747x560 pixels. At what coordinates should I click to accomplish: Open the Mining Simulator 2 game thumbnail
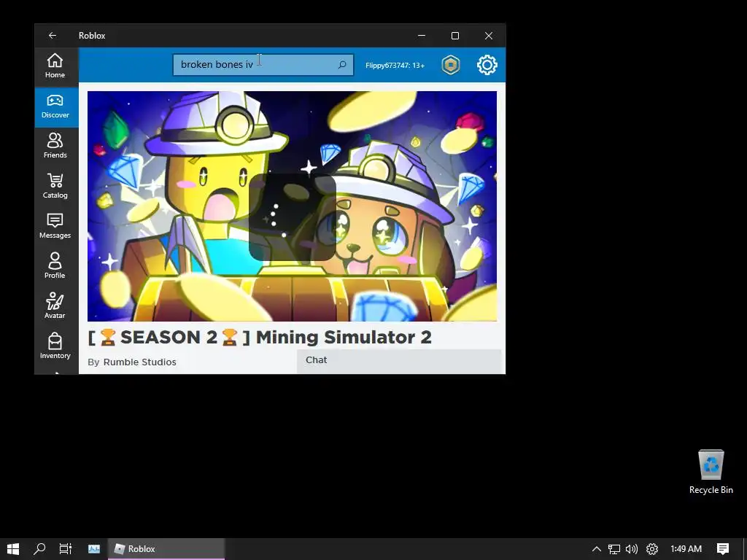tap(292, 206)
